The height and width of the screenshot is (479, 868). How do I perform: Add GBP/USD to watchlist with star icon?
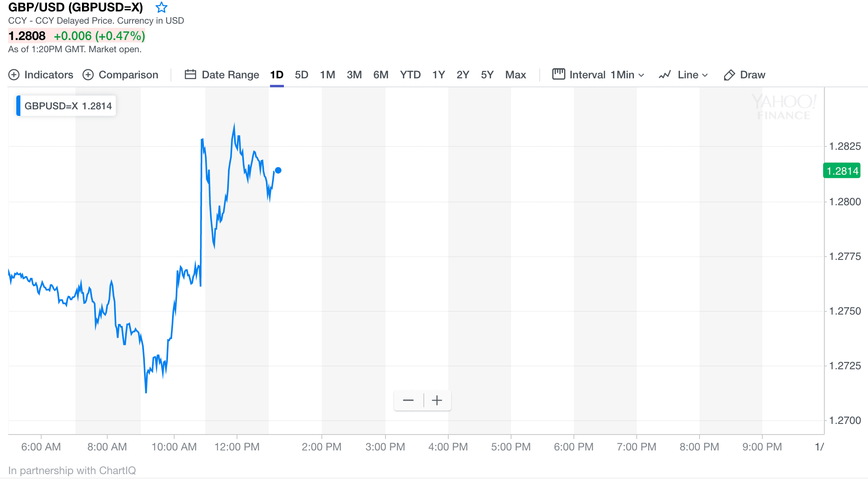[x=162, y=7]
